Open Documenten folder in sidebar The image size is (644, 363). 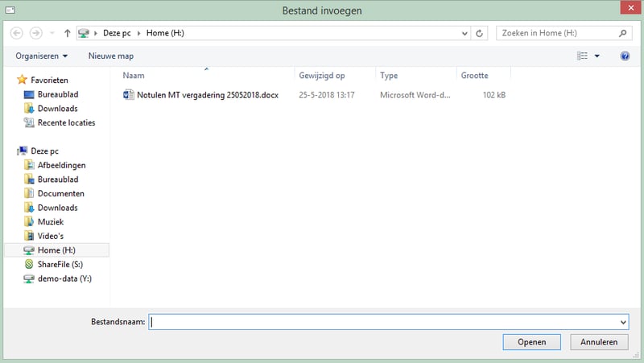click(x=61, y=193)
